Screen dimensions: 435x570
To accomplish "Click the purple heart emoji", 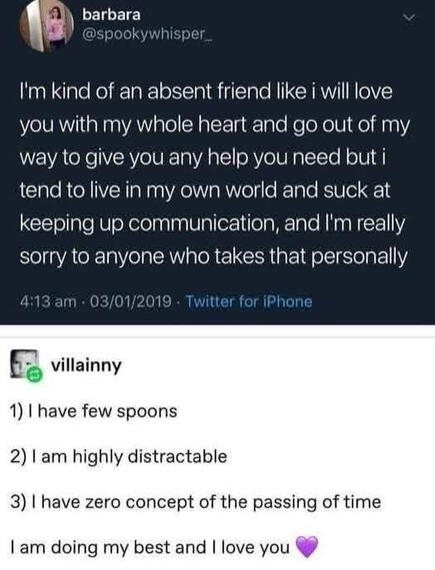I will coord(307,547).
